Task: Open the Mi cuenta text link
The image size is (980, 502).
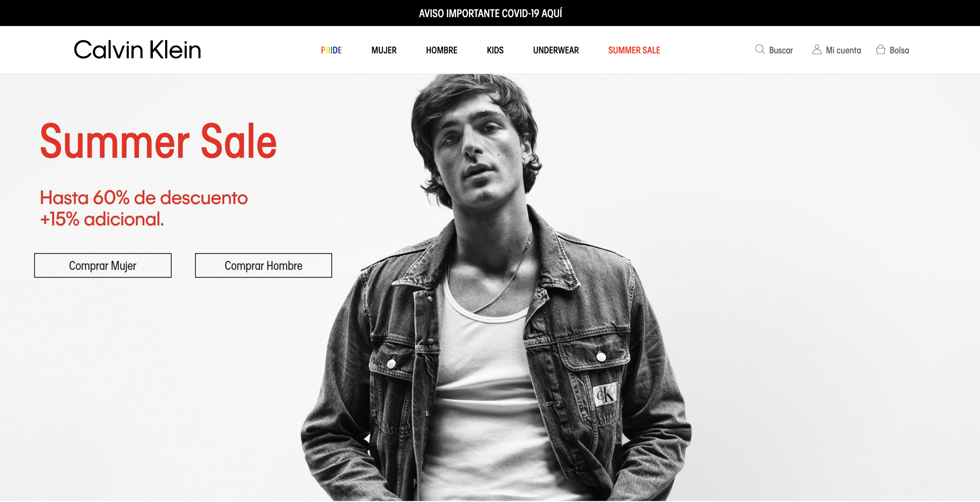Action: click(x=843, y=50)
